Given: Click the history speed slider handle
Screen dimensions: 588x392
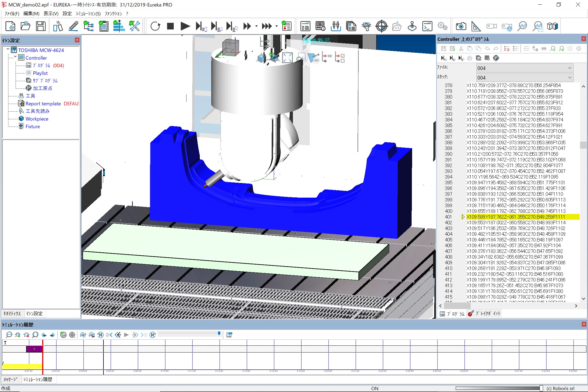Looking at the screenshot, I should 219,333.
